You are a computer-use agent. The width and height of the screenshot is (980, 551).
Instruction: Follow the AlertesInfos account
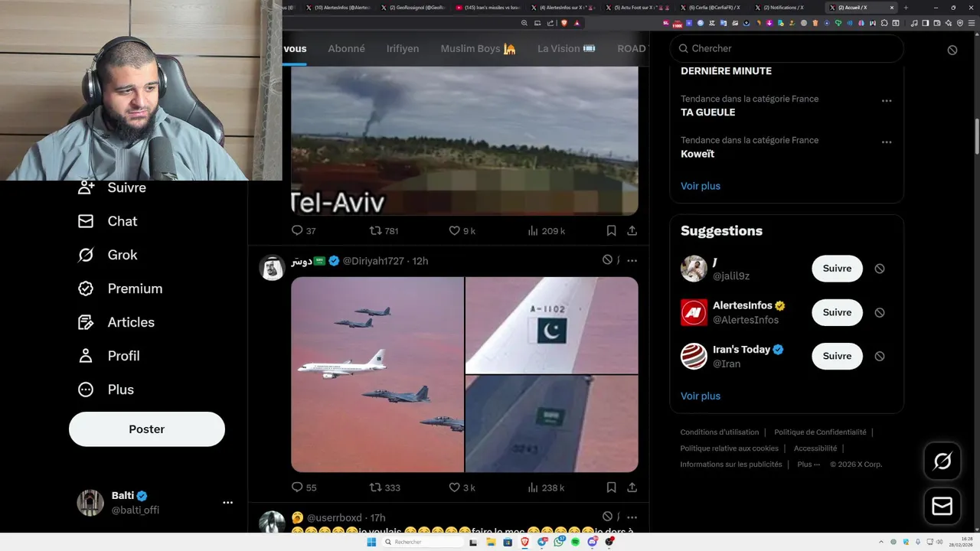pos(837,312)
